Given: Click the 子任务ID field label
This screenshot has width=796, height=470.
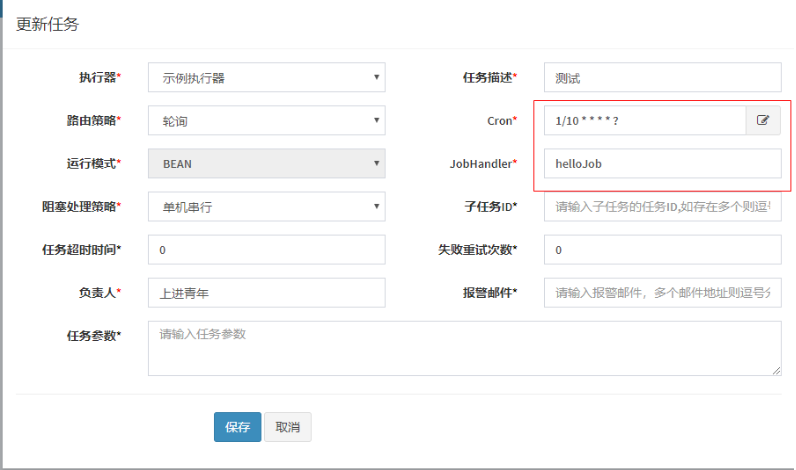Looking at the screenshot, I should click(491, 207).
